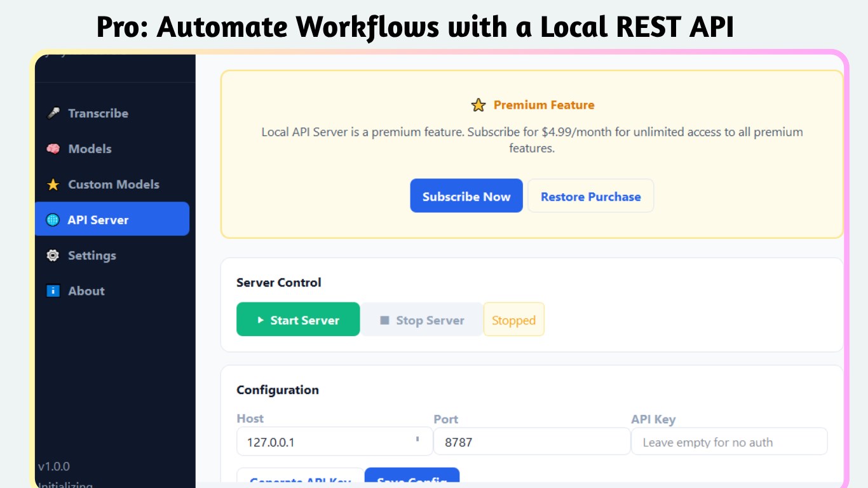Click the Restore Purchase button
Viewport: 868px width, 488px height.
coord(591,196)
